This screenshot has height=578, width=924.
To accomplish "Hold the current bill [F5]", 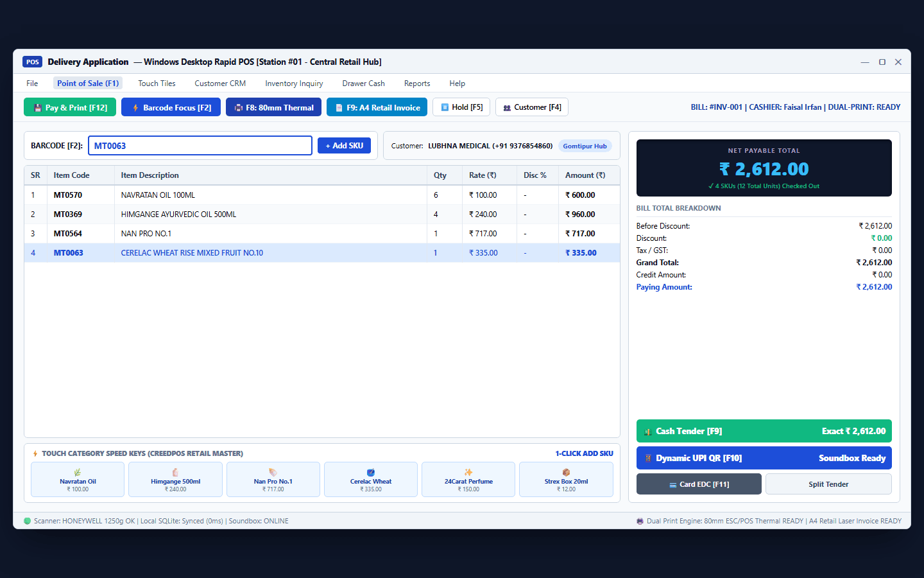I will tap(461, 107).
